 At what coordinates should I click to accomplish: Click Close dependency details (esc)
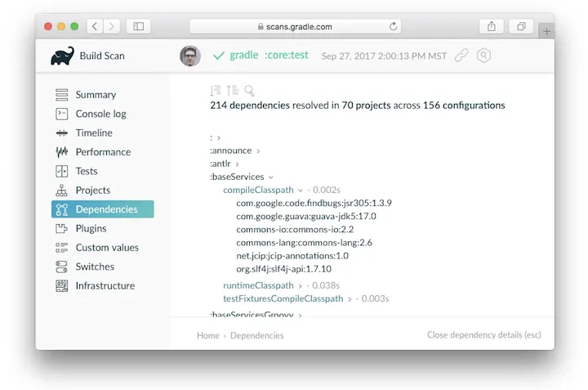tap(483, 335)
